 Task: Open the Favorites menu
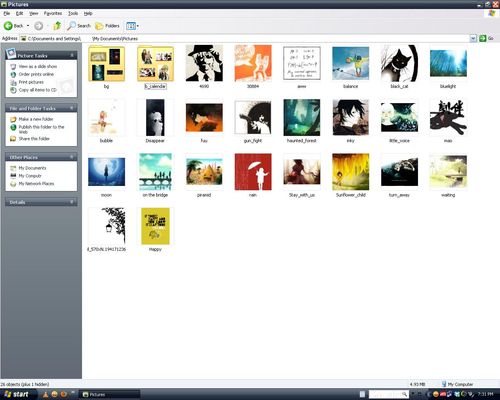53,13
